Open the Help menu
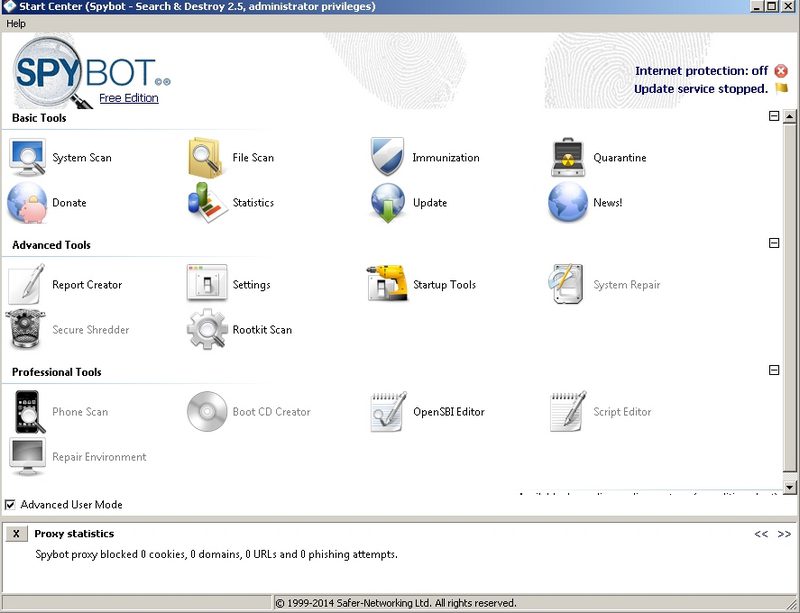 [x=16, y=23]
